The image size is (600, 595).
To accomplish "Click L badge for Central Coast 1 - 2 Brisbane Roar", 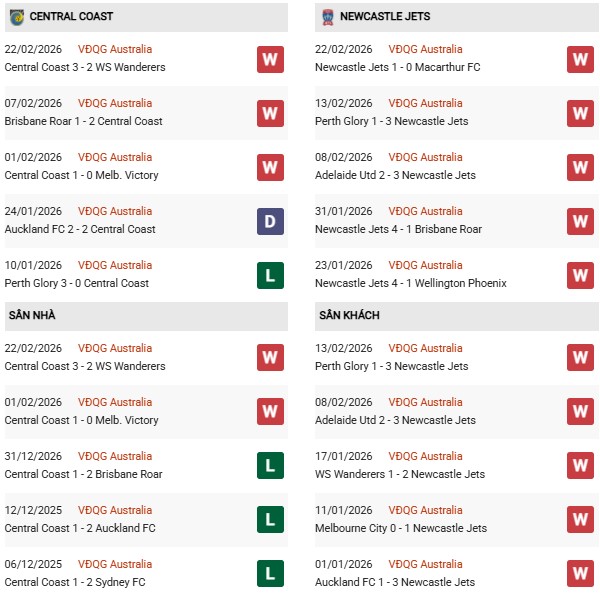I will pyautogui.click(x=270, y=466).
